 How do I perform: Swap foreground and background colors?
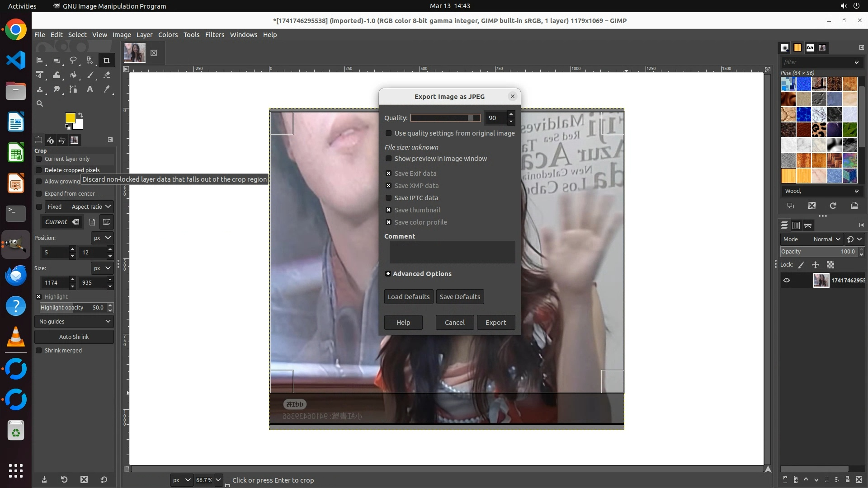pyautogui.click(x=80, y=115)
